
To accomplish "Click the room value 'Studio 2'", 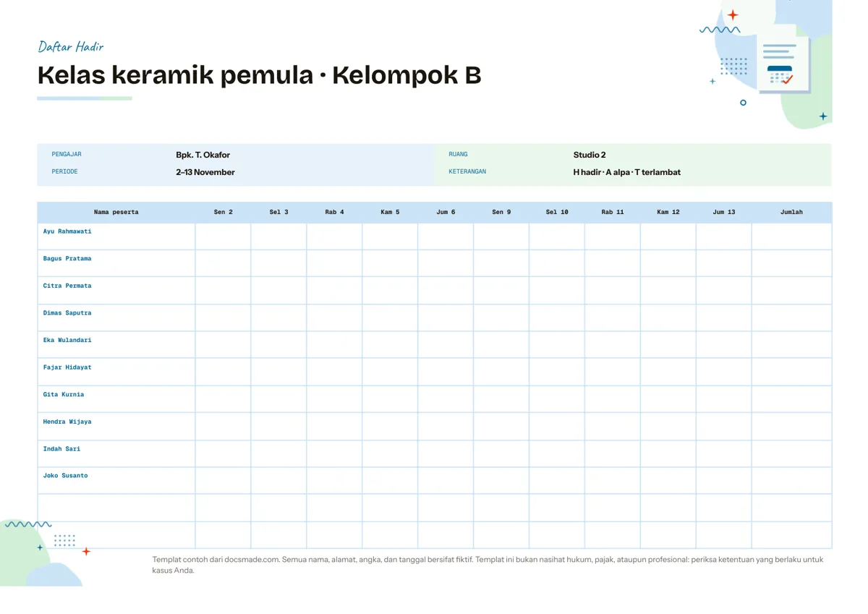I will pos(590,155).
